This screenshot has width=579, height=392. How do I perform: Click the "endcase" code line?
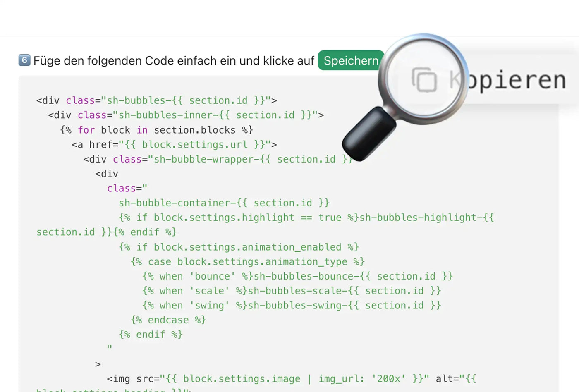coord(168,320)
